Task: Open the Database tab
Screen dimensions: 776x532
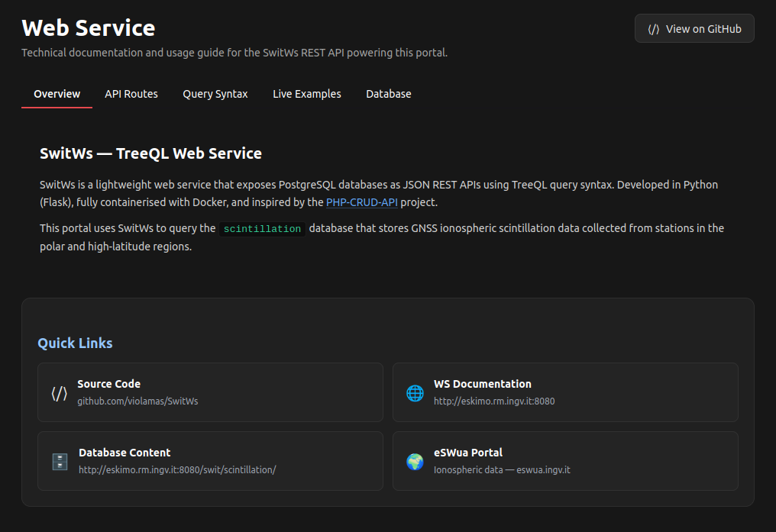Action: click(388, 94)
